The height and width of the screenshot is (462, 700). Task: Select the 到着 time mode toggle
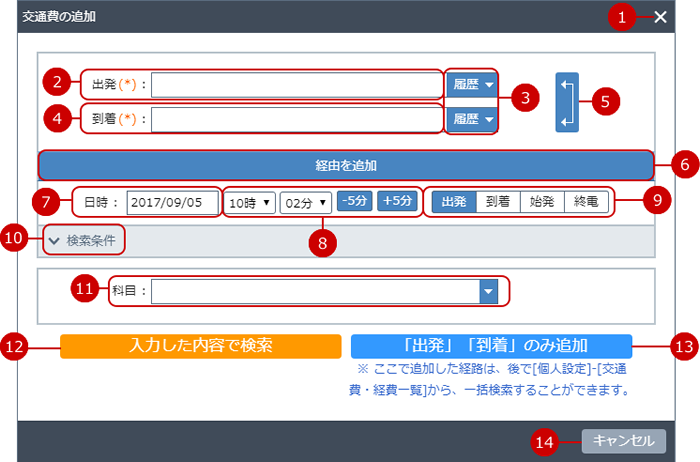click(497, 201)
